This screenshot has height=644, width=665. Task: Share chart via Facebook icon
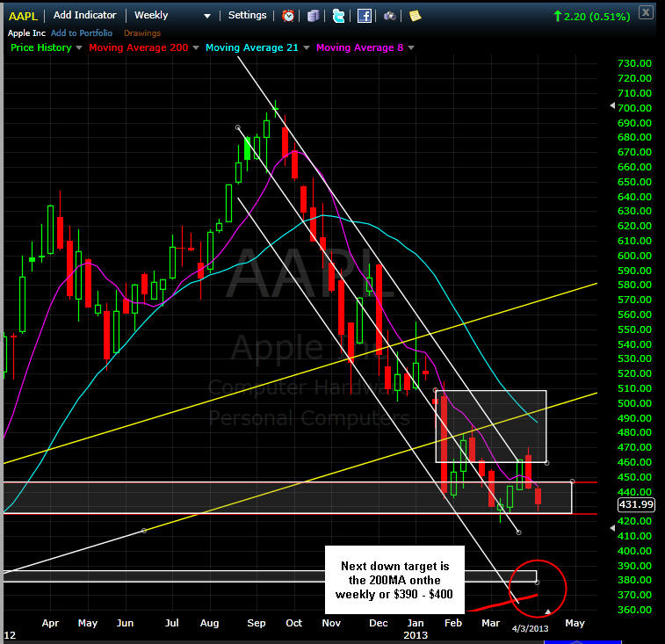pyautogui.click(x=365, y=16)
